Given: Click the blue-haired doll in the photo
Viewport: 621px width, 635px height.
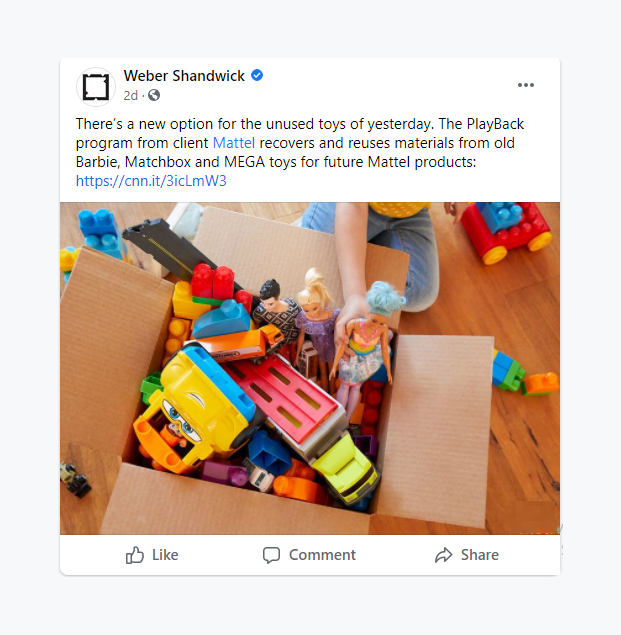Looking at the screenshot, I should click(x=367, y=348).
